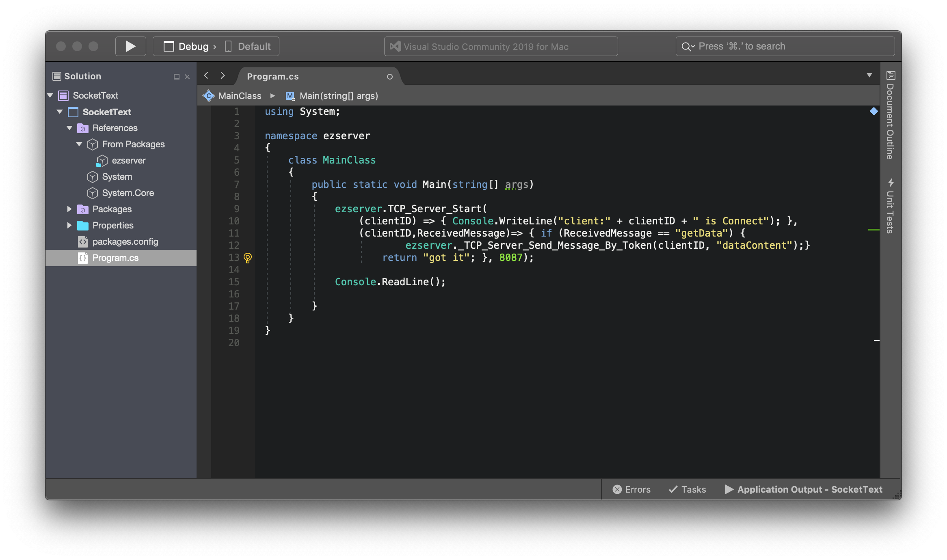Click the Properties folder icon
This screenshot has height=560, width=947.
tap(82, 226)
